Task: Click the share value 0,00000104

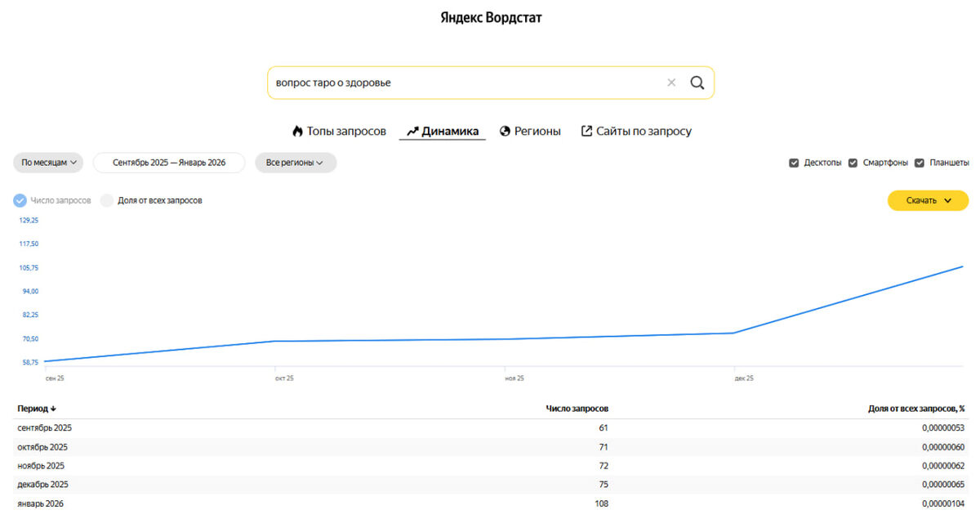Action: pyautogui.click(x=943, y=503)
